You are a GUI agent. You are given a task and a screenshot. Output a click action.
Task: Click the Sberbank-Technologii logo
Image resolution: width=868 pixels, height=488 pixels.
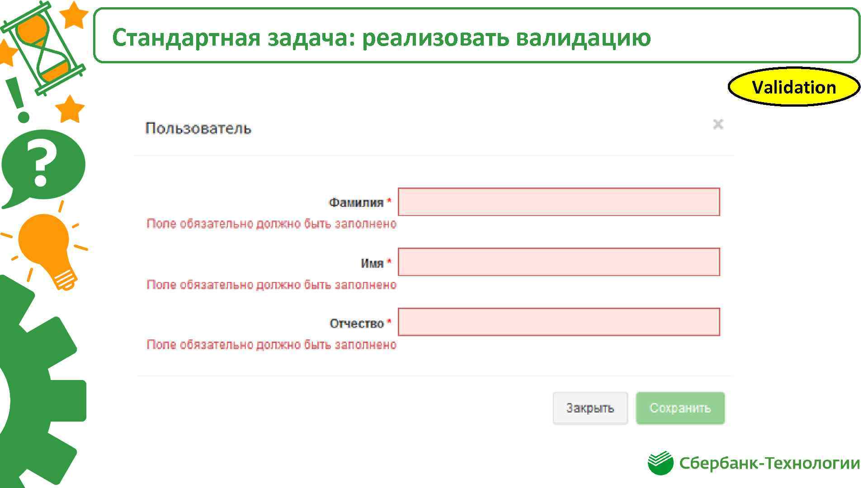[x=754, y=463]
